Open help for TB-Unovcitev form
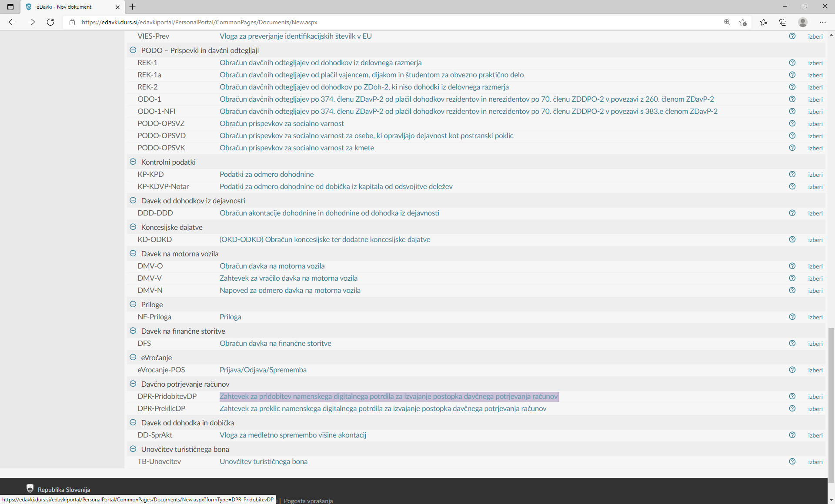The height and width of the screenshot is (504, 835). pyautogui.click(x=792, y=461)
